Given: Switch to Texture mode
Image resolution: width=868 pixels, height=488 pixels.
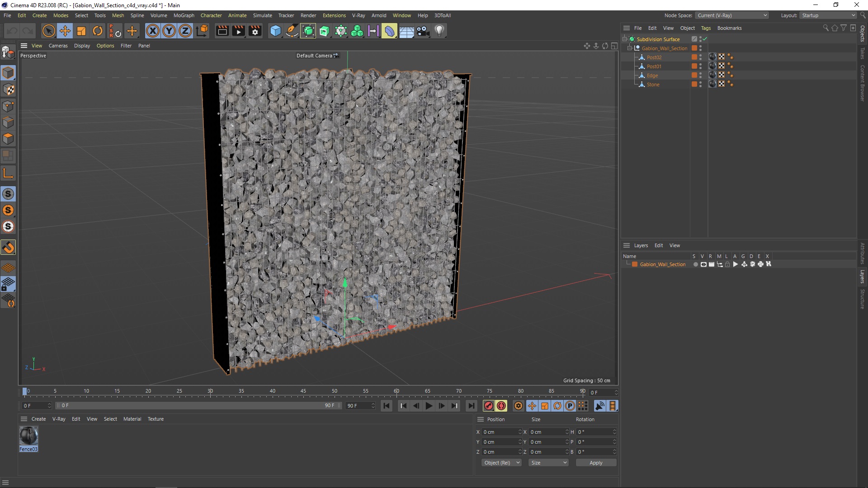Looking at the screenshot, I should click(8, 89).
